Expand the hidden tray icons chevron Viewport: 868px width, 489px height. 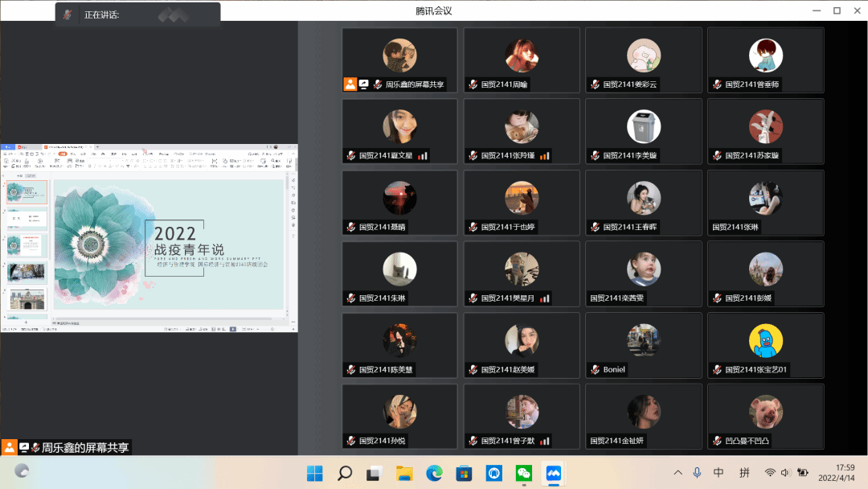click(x=678, y=473)
